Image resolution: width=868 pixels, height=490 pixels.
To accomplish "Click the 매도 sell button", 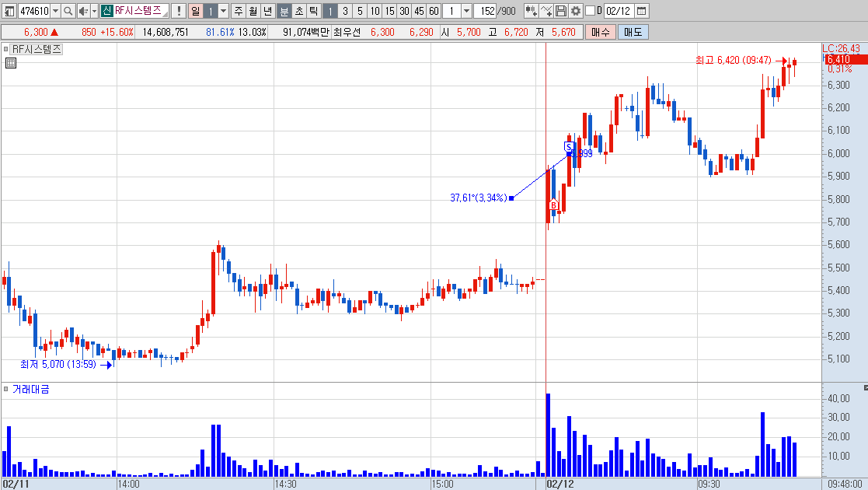I will (x=633, y=32).
